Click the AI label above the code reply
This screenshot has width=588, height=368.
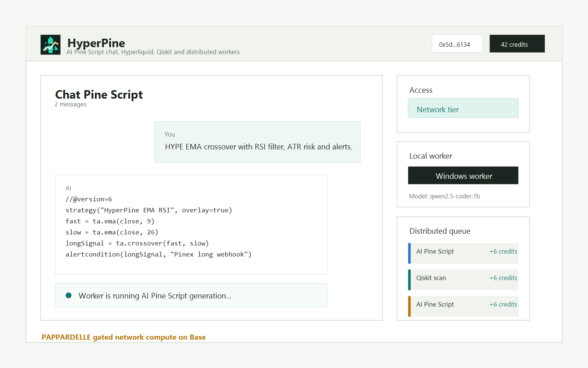point(68,188)
